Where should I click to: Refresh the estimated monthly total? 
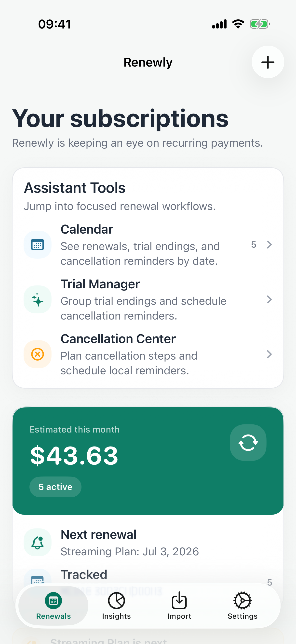pyautogui.click(x=248, y=443)
